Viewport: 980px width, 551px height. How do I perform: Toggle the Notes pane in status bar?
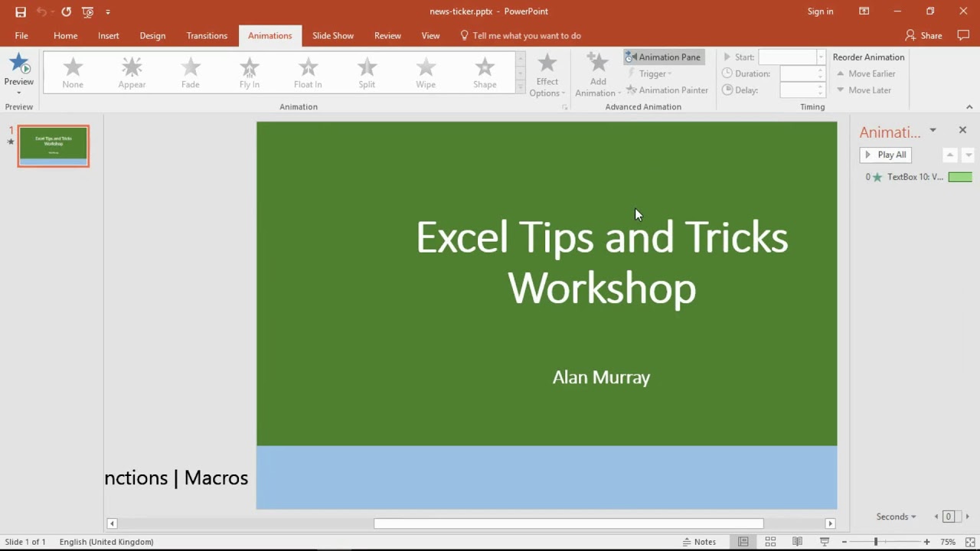[x=700, y=542]
